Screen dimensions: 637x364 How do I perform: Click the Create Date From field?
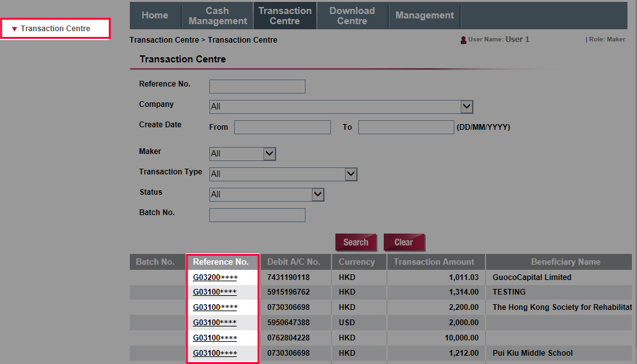pos(282,127)
